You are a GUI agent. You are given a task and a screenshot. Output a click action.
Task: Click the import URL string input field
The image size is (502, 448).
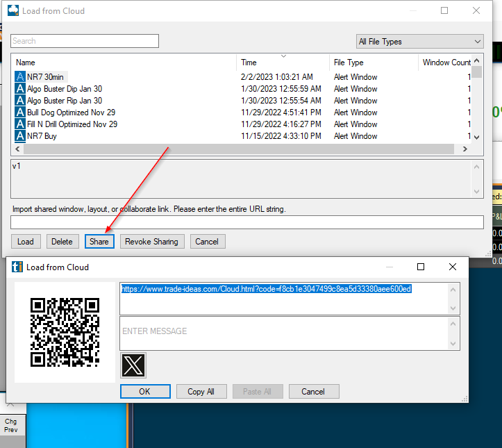[x=247, y=222]
